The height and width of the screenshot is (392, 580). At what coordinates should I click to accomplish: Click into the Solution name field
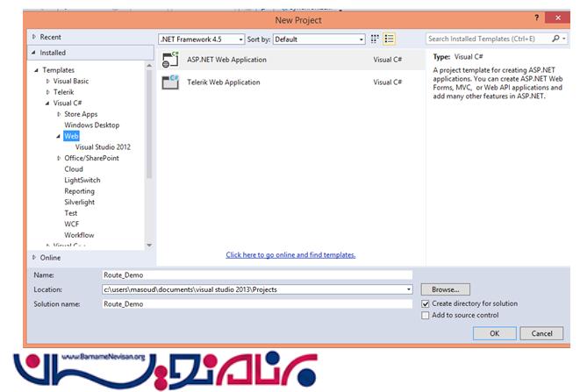257,304
